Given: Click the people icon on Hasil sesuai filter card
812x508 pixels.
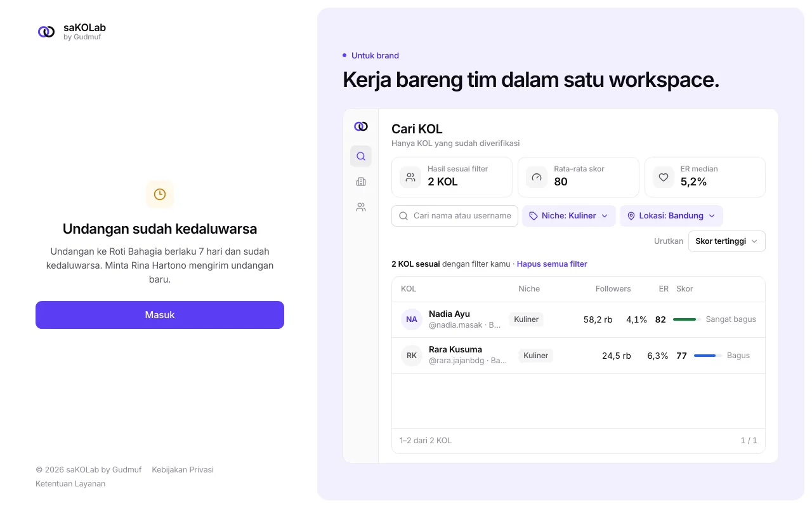Looking at the screenshot, I should (410, 177).
